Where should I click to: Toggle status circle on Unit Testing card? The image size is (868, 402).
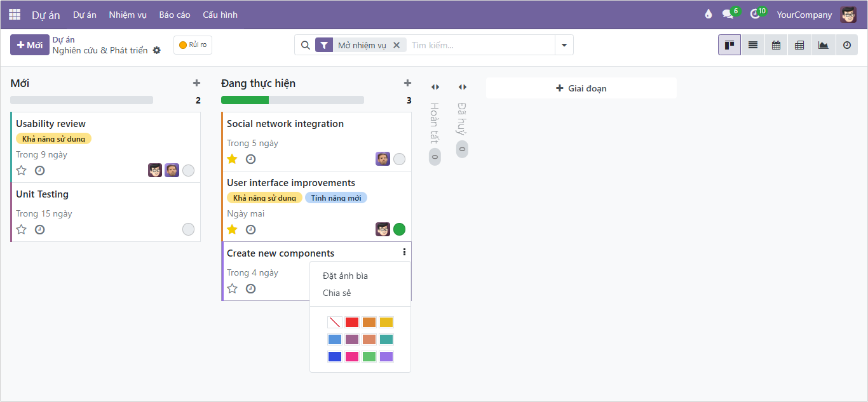coord(188,229)
